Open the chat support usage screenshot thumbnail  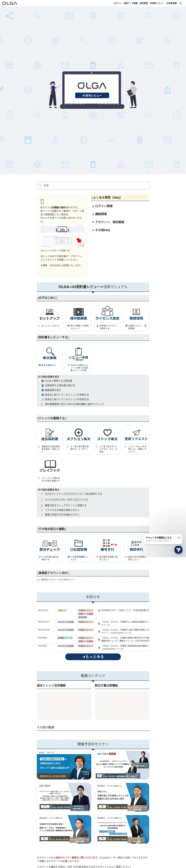pos(62,236)
